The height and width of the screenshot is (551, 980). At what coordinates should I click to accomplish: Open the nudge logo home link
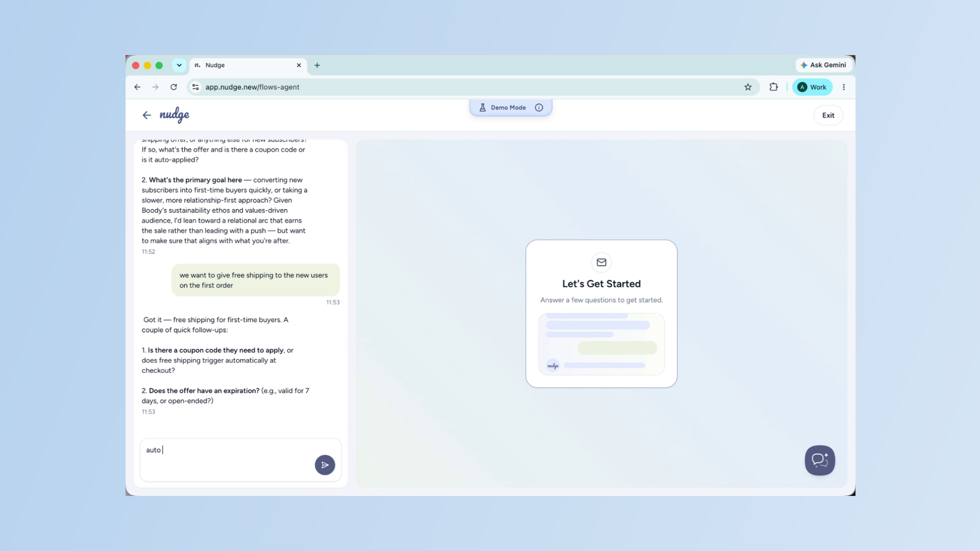click(175, 115)
